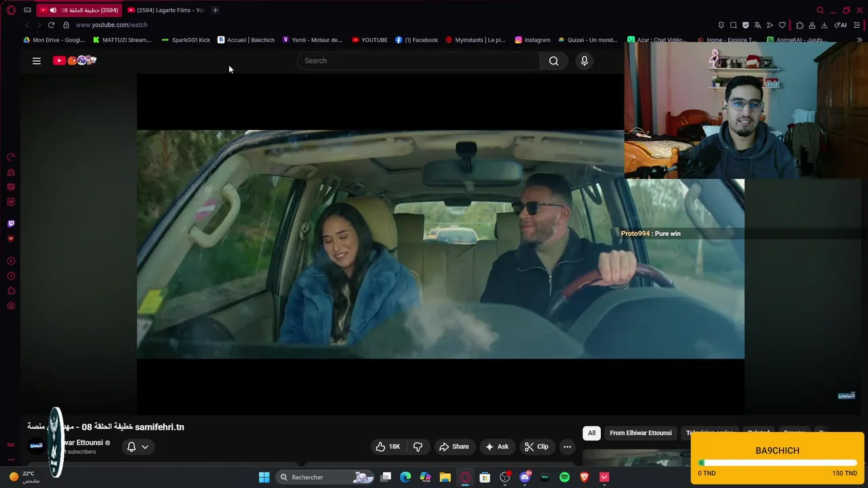Open Task View from taskbar
Viewport: 868px width, 488px height.
tap(386, 477)
